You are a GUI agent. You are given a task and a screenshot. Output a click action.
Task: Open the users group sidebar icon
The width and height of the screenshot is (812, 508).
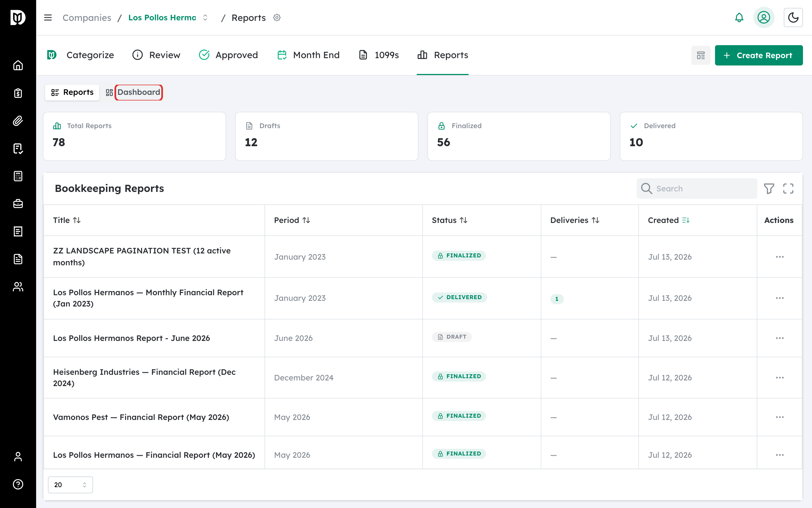point(18,286)
